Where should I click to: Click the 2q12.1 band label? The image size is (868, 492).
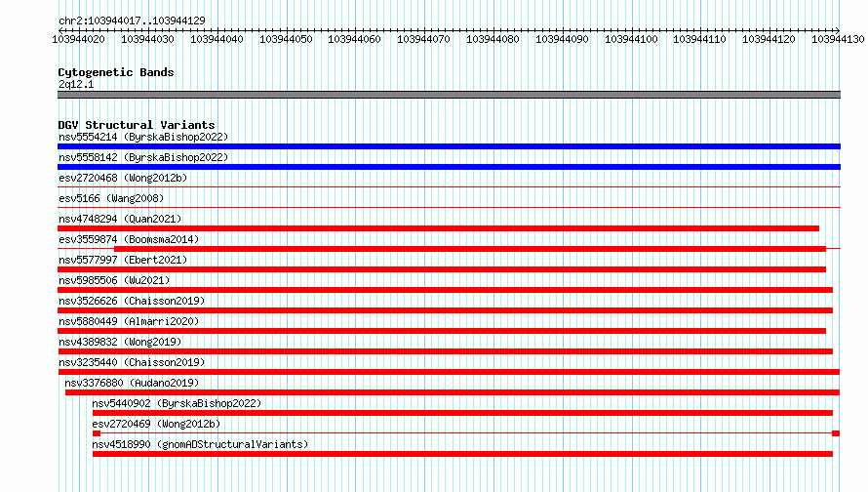click(76, 84)
